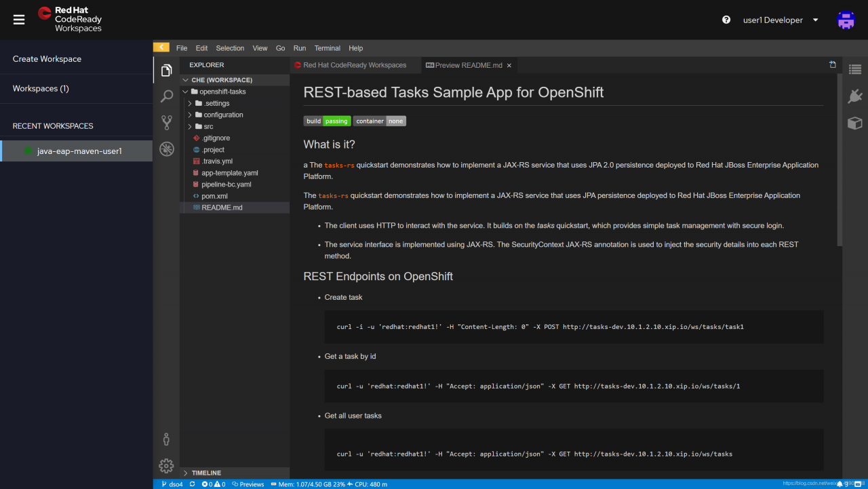Click Previews in status bar
868x489 pixels.
click(248, 484)
